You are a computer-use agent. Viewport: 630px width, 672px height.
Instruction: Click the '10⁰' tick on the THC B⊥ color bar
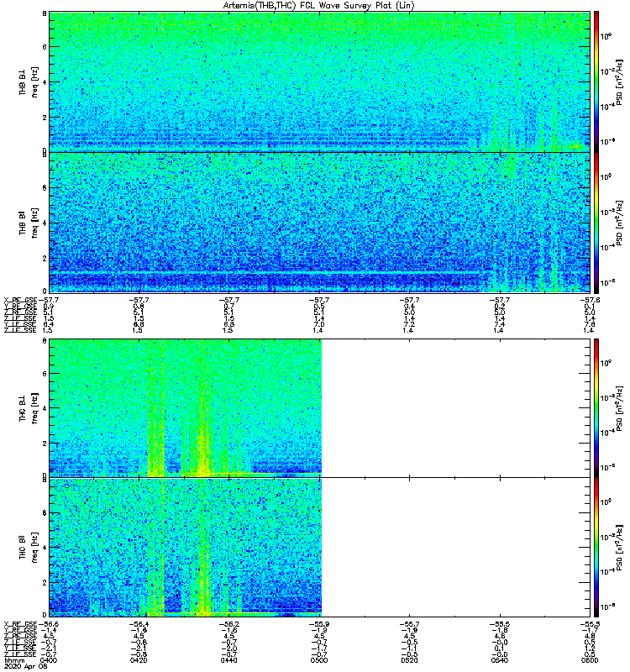(x=606, y=363)
